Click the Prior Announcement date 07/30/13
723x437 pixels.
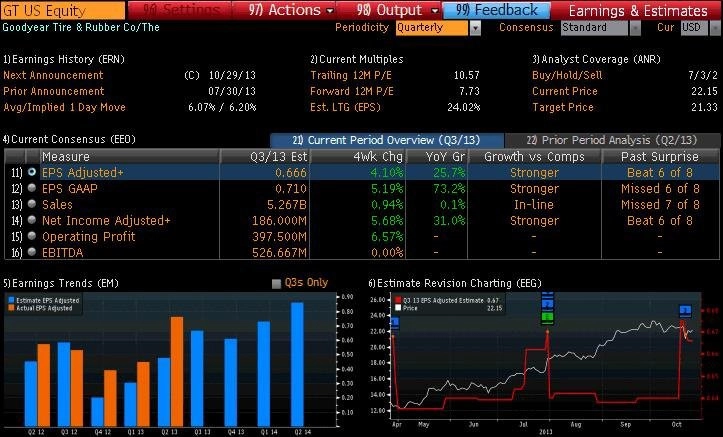[x=232, y=91]
